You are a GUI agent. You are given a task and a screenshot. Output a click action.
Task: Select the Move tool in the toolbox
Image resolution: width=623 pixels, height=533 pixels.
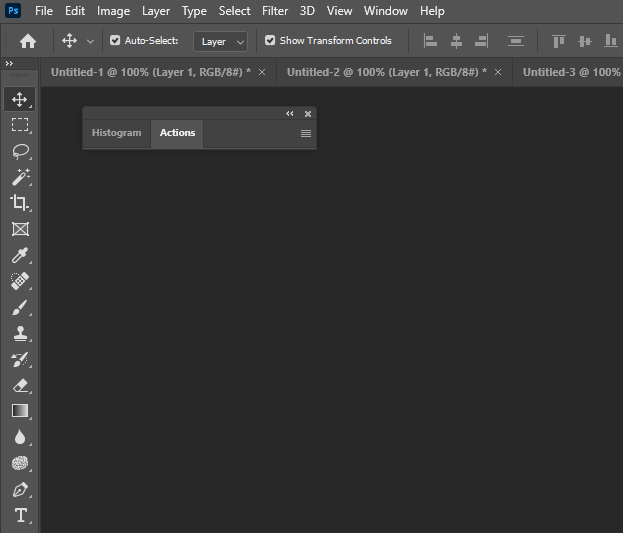(19, 99)
